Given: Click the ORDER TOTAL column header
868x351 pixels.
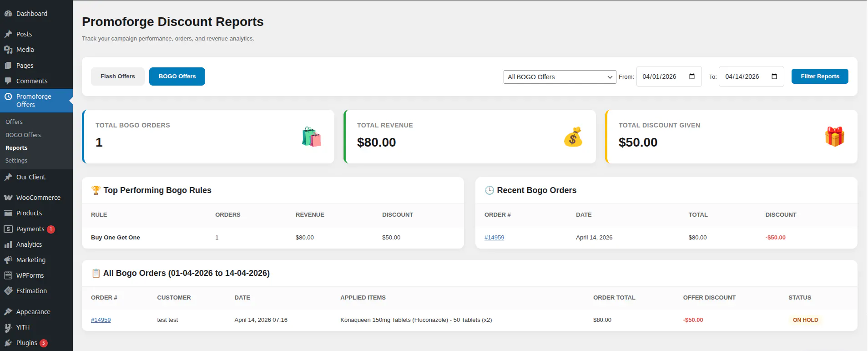Looking at the screenshot, I should [614, 298].
